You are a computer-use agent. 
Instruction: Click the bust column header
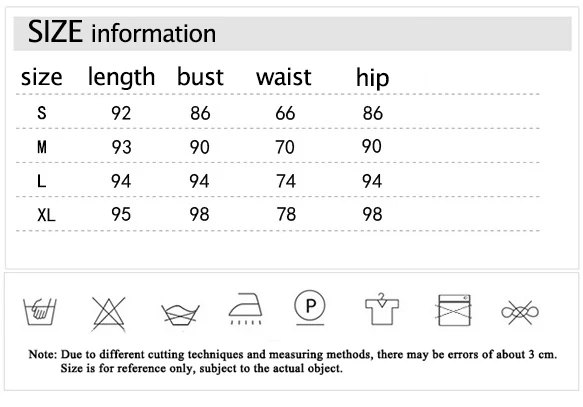click(200, 77)
